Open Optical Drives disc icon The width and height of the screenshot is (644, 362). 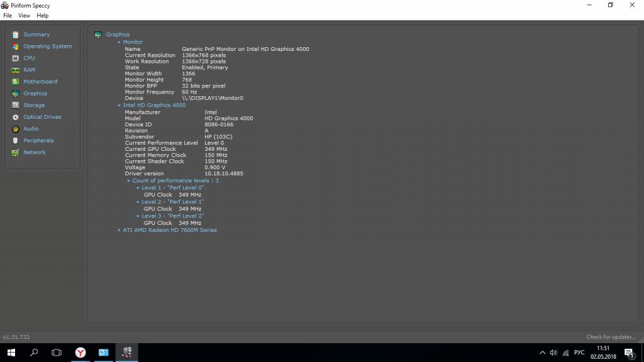[16, 117]
